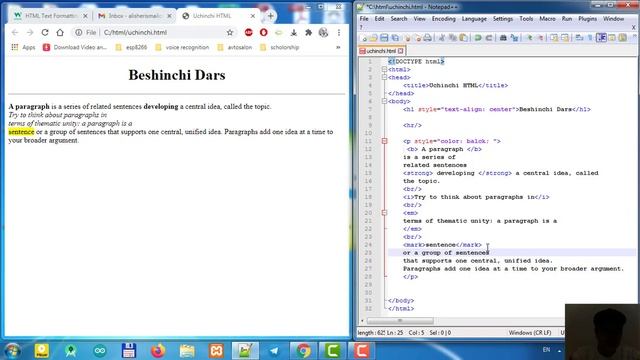Open XAMPP from the taskbar

(x=216, y=350)
